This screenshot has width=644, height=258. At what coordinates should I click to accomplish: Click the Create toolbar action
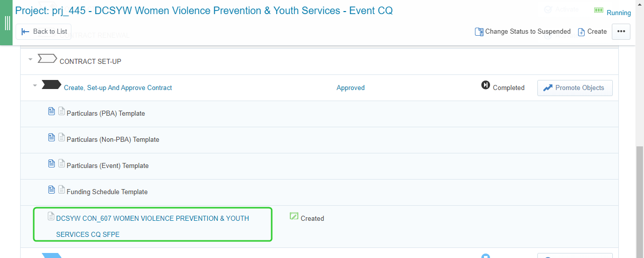[592, 31]
